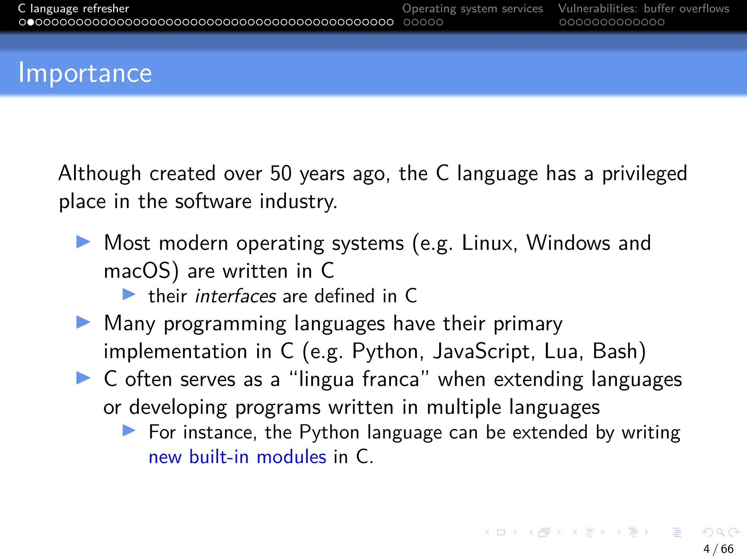Click the phrase 'lingua franca'
The height and width of the screenshot is (560, 747).
tap(359, 379)
